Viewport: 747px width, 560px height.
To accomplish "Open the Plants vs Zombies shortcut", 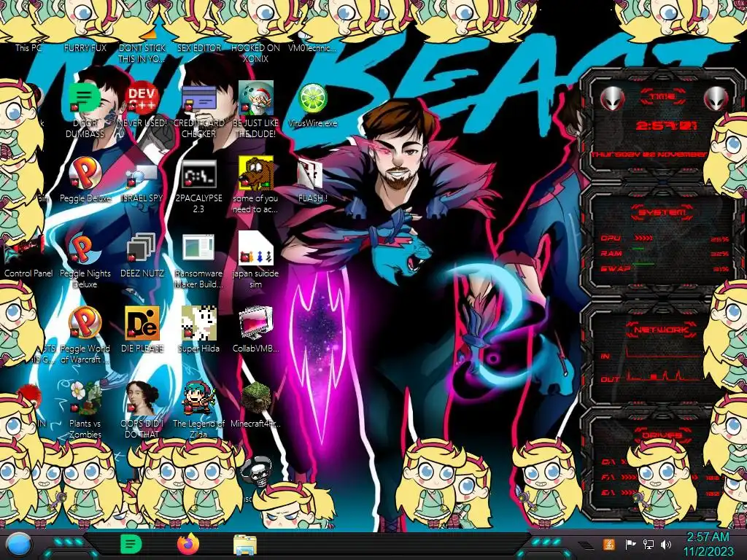I will pos(85,399).
